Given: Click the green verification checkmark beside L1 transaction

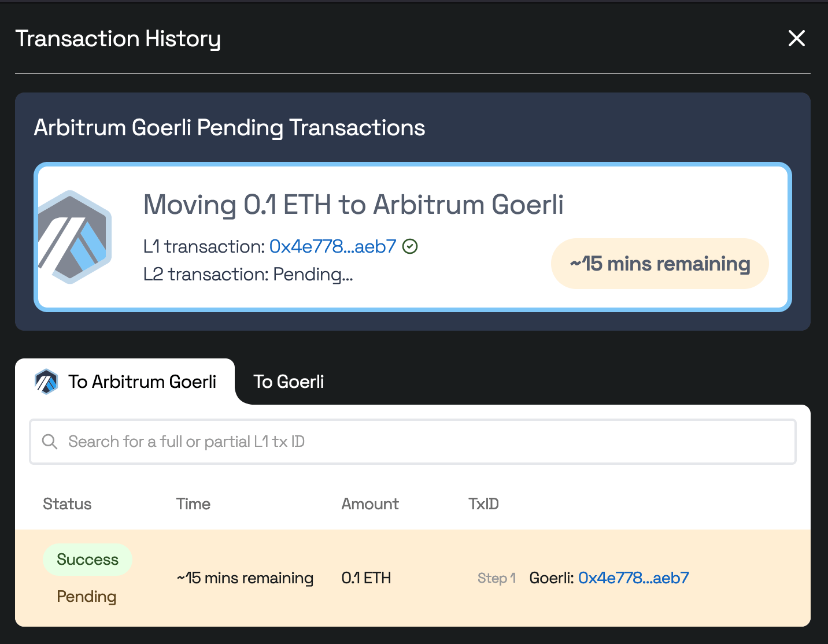Looking at the screenshot, I should click(x=410, y=246).
